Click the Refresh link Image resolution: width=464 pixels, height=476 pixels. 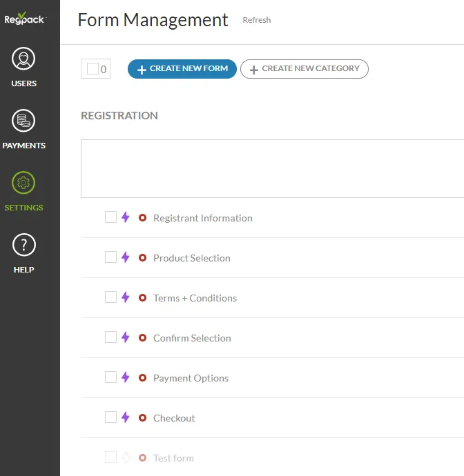coord(256,20)
